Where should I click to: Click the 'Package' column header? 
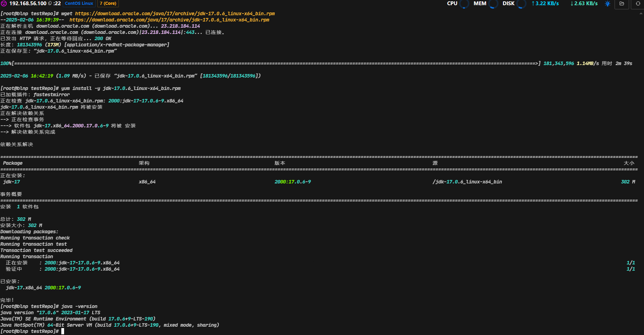[x=13, y=163]
